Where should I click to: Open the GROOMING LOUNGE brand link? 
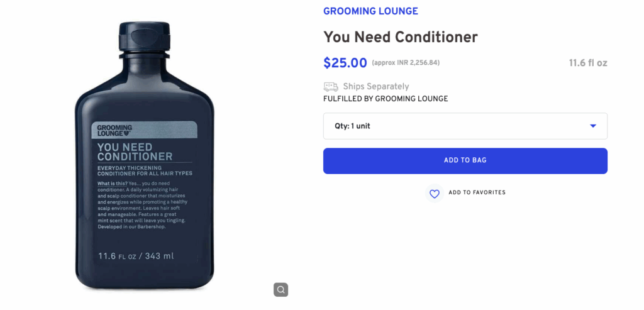(x=370, y=11)
